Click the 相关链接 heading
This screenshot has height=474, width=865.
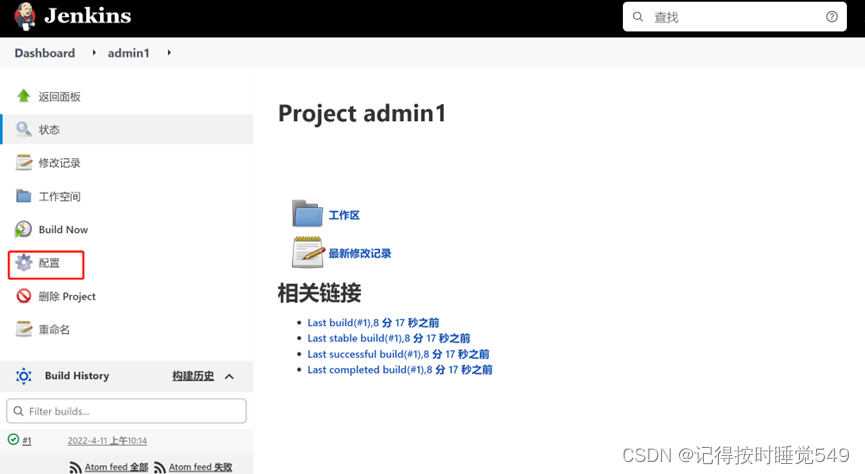coord(319,293)
